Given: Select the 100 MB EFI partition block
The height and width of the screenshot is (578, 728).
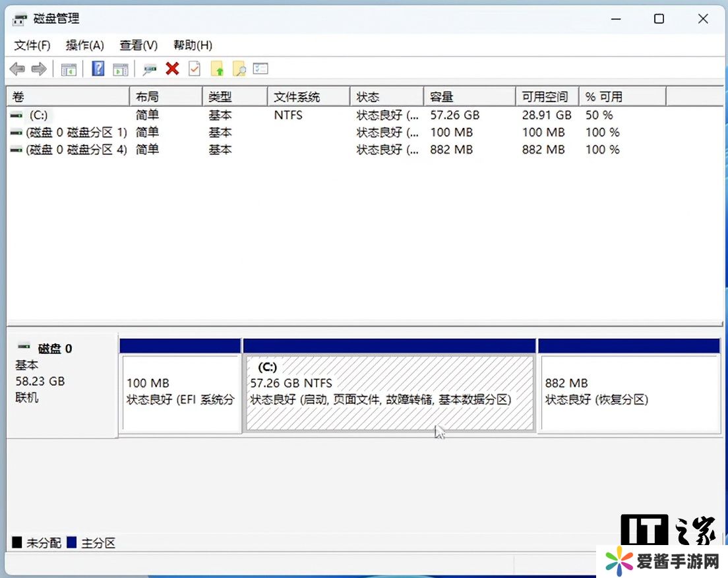Looking at the screenshot, I should click(x=180, y=393).
